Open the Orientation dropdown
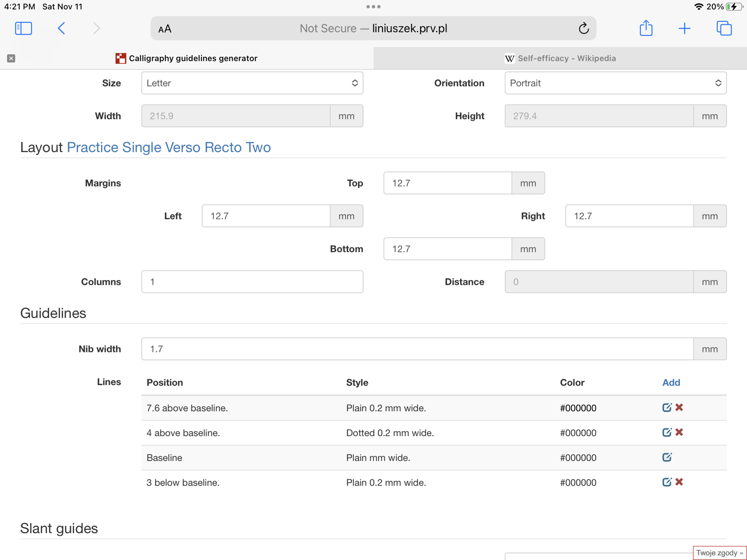 click(615, 83)
